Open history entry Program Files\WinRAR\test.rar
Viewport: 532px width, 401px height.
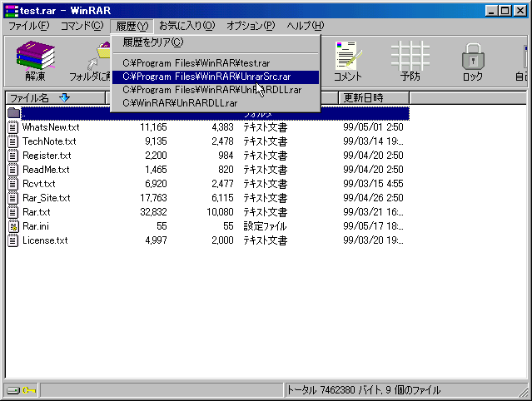coord(216,63)
